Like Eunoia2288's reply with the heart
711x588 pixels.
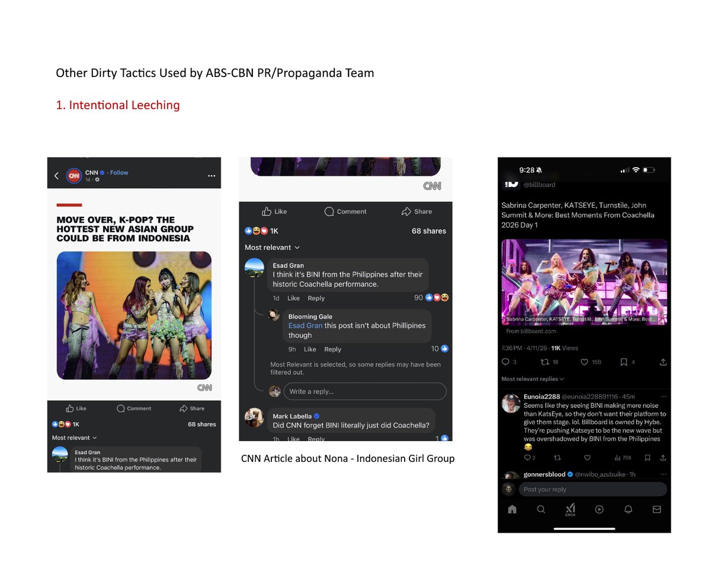(587, 458)
